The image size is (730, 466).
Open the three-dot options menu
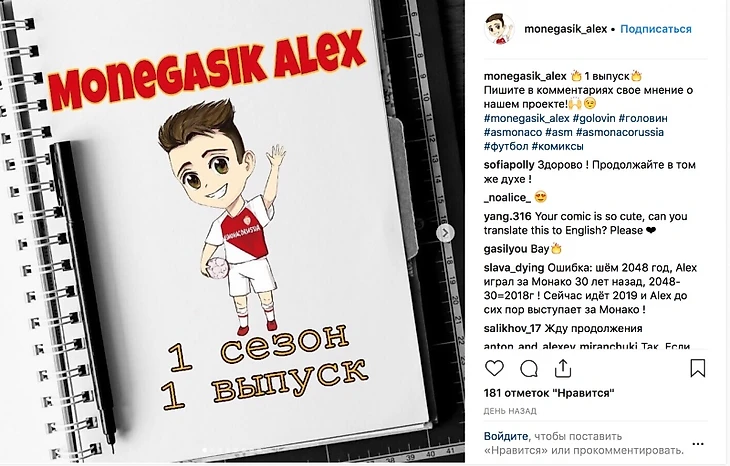tap(698, 444)
